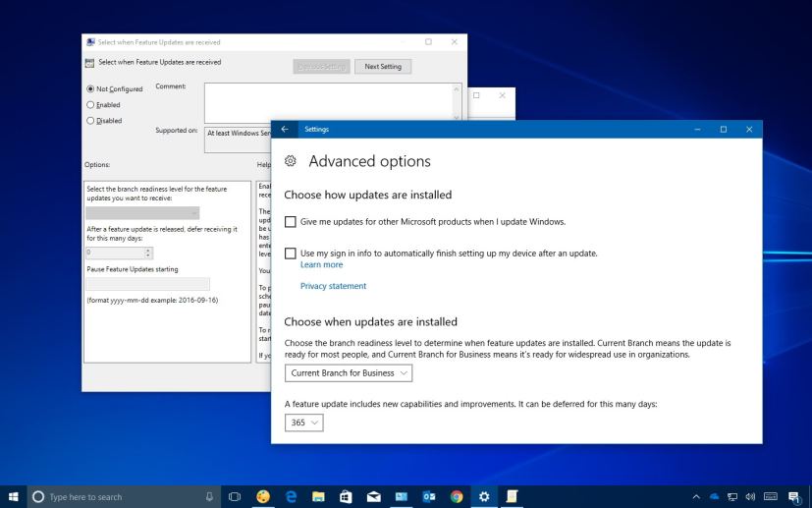Close the partly hidden window behind Settings

coord(502,95)
